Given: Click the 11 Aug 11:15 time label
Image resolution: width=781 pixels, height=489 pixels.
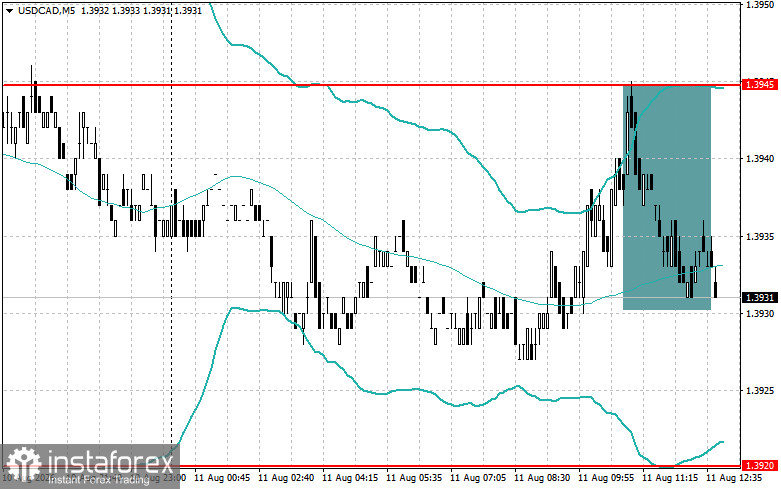Looking at the screenshot, I should [669, 478].
